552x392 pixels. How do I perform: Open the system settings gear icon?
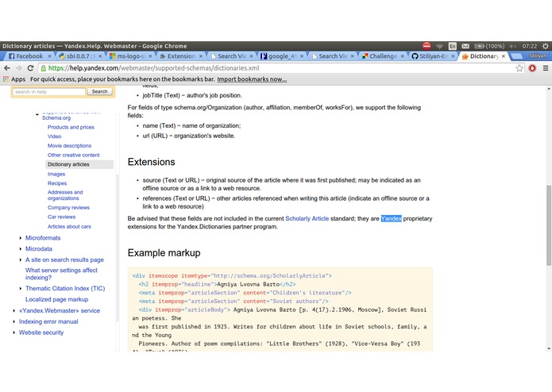click(x=546, y=46)
